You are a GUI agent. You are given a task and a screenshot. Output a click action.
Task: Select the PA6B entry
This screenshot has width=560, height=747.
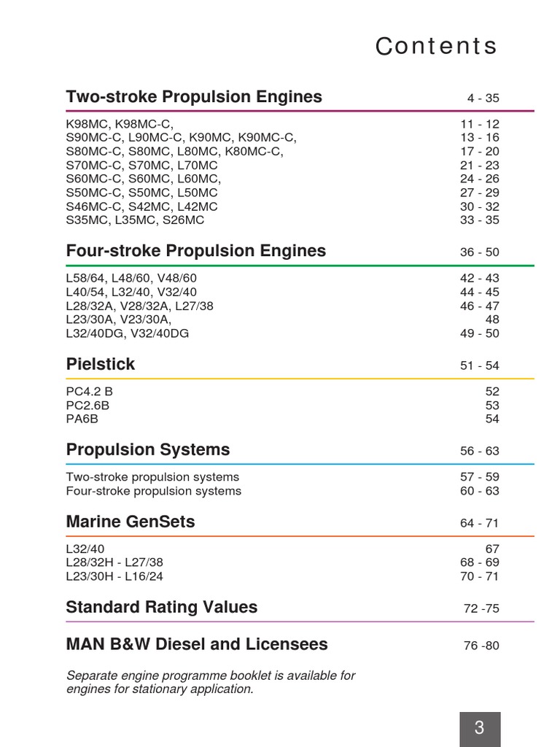82,419
